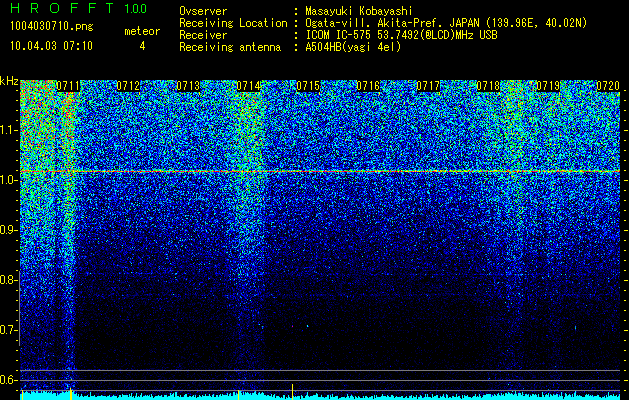Viewport: 629px width, 400px height.
Task: Click the cyan signal level strip at bottom
Action: (x=320, y=397)
